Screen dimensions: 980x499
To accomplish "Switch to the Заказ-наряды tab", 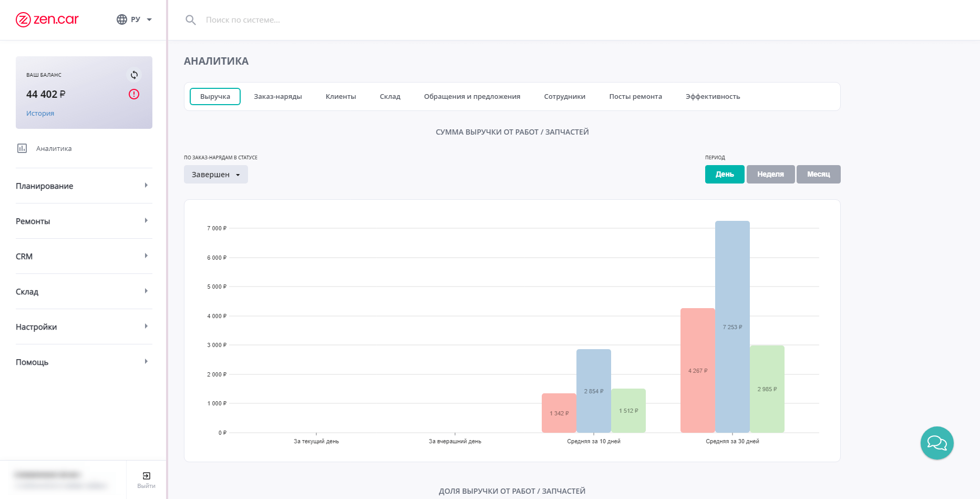I will 278,96.
